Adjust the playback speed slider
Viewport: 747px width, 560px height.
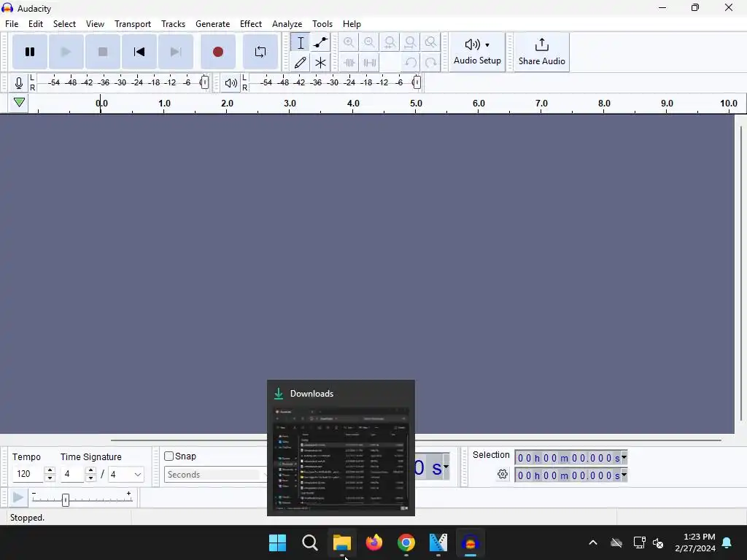(x=66, y=499)
